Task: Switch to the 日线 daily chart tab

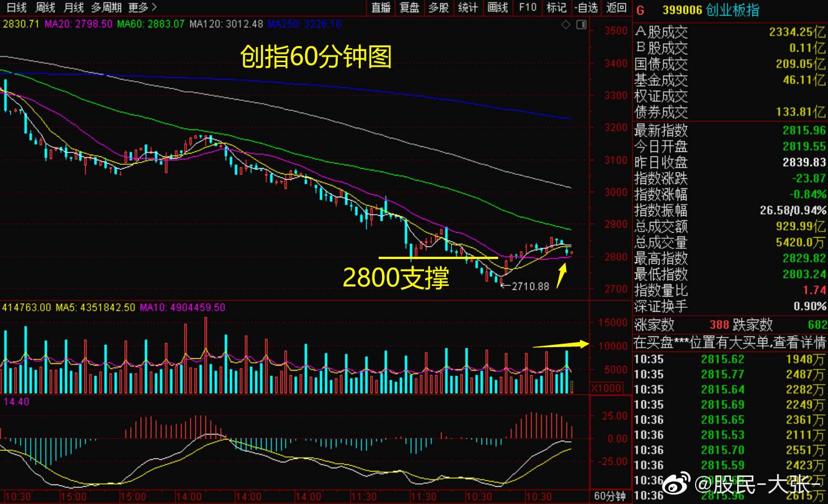Action: (x=16, y=7)
